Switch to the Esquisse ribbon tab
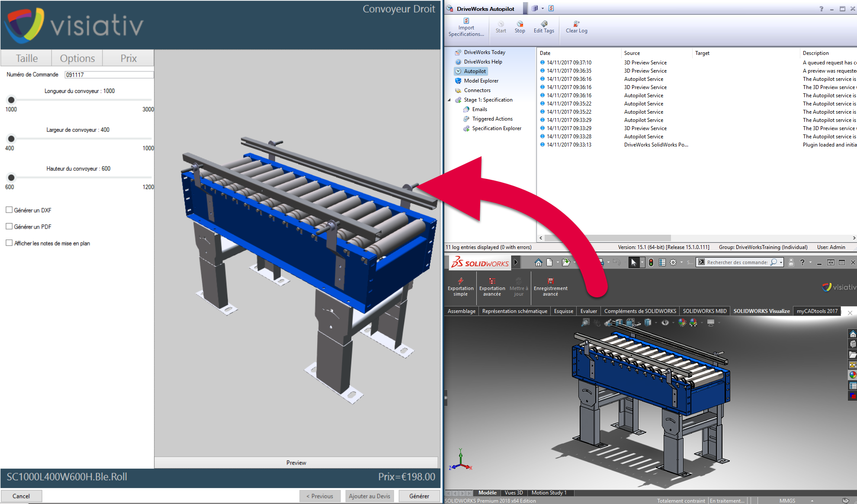 pos(563,311)
